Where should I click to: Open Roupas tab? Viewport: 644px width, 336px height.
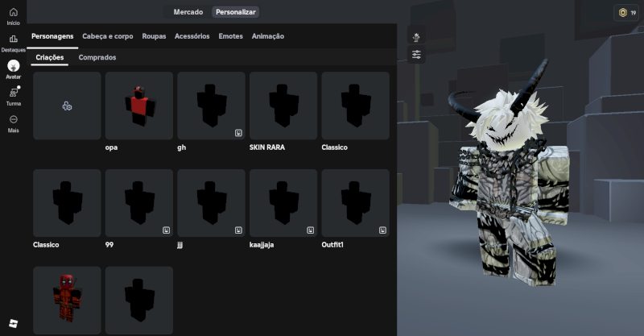154,36
